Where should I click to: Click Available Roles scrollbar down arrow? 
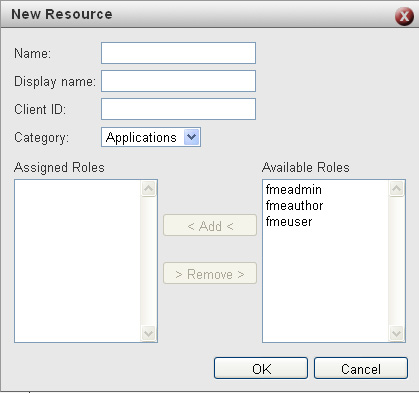[396, 333]
